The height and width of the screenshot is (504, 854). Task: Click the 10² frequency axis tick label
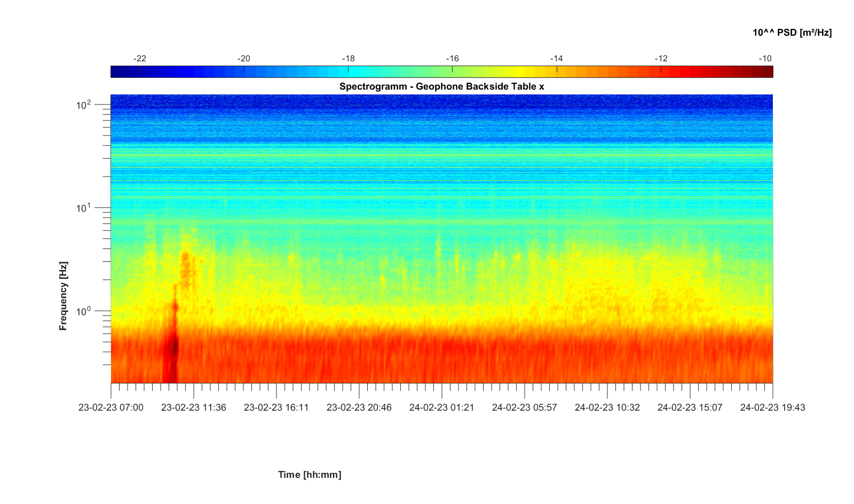click(x=84, y=105)
